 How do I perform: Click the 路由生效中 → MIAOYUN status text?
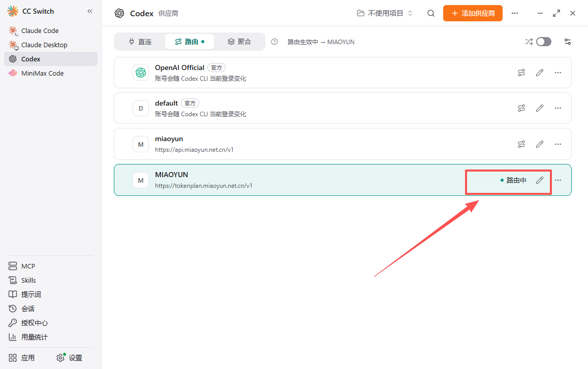click(321, 42)
